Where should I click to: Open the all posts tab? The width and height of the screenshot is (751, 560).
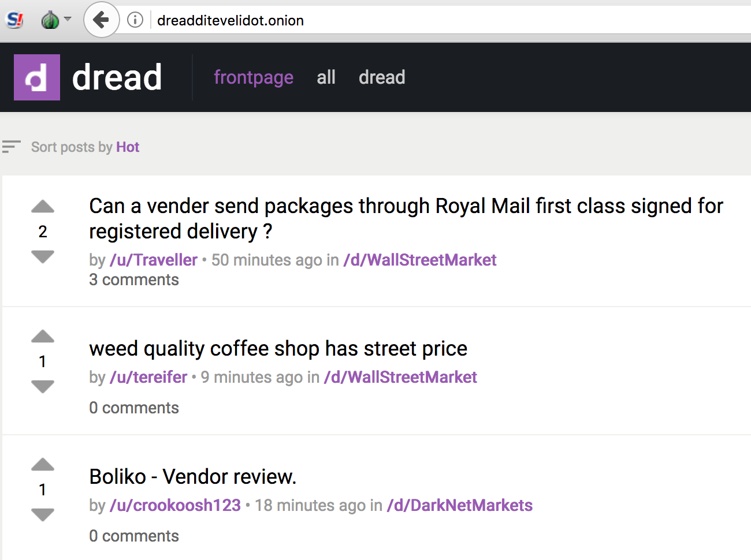(x=326, y=77)
